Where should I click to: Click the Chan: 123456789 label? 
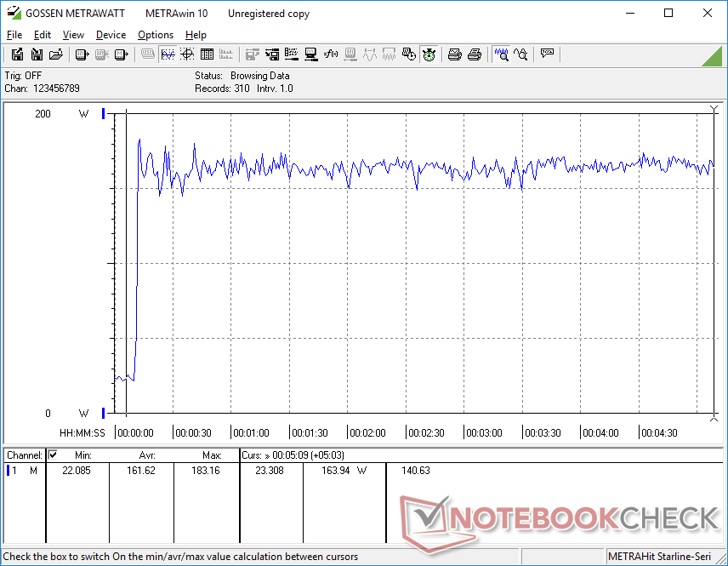click(43, 89)
